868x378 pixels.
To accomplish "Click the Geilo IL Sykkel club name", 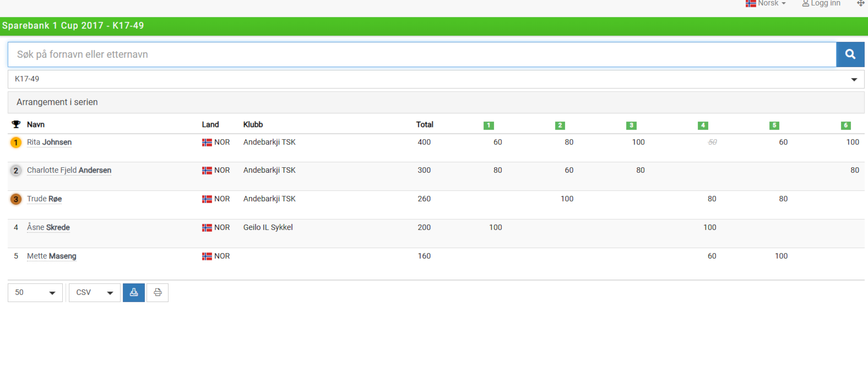I will tap(268, 227).
